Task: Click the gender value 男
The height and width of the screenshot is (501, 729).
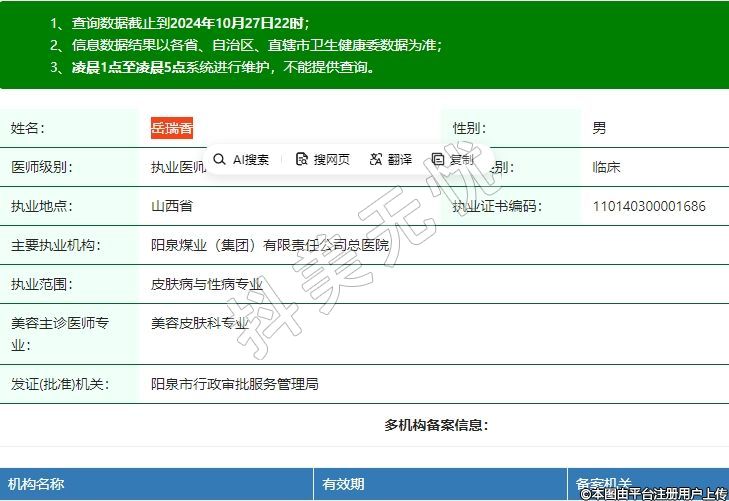Action: (x=599, y=128)
